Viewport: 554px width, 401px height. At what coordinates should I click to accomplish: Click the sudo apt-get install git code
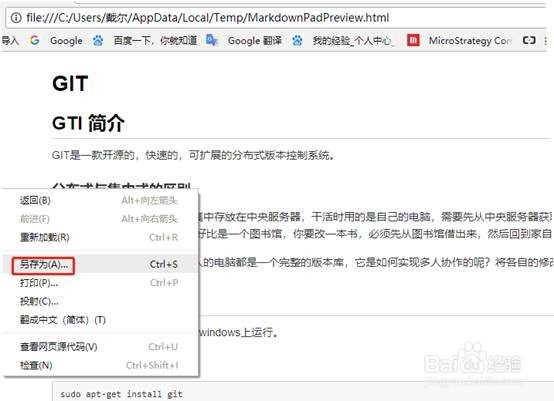pyautogui.click(x=121, y=394)
